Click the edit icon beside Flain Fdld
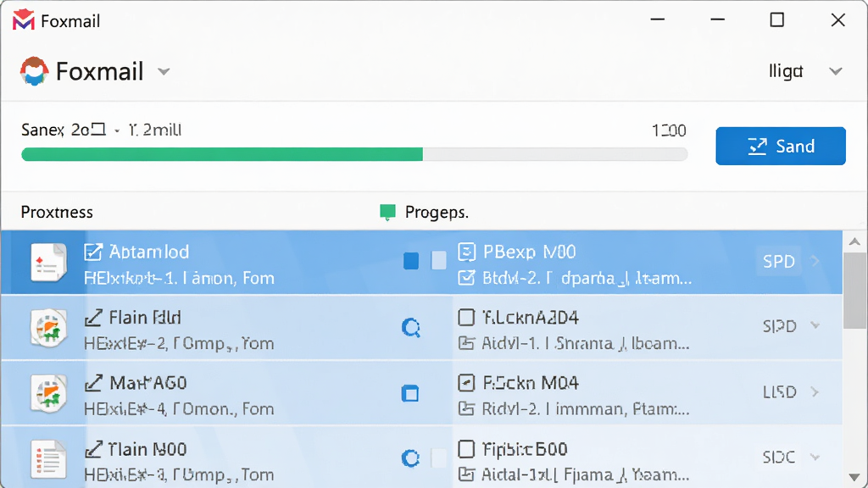 coord(93,319)
